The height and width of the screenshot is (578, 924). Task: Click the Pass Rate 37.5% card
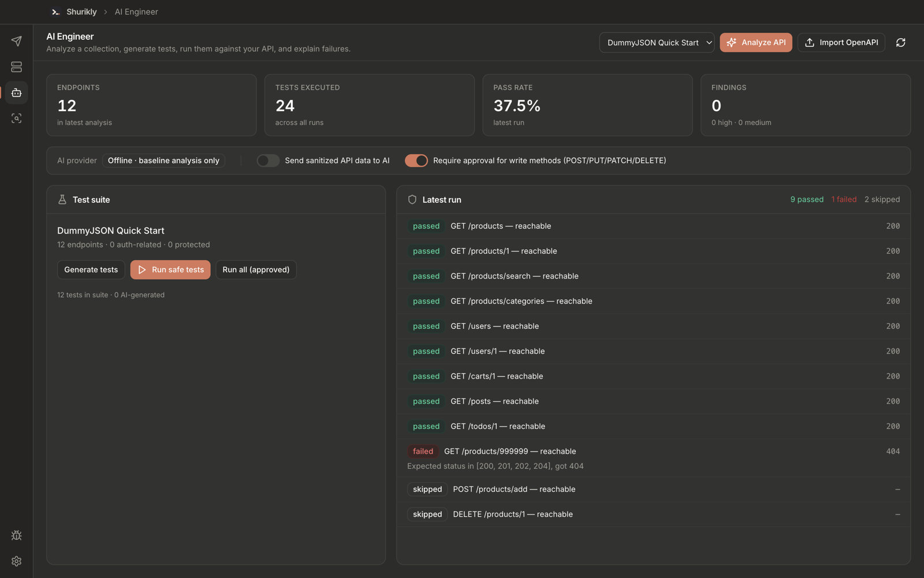click(587, 105)
